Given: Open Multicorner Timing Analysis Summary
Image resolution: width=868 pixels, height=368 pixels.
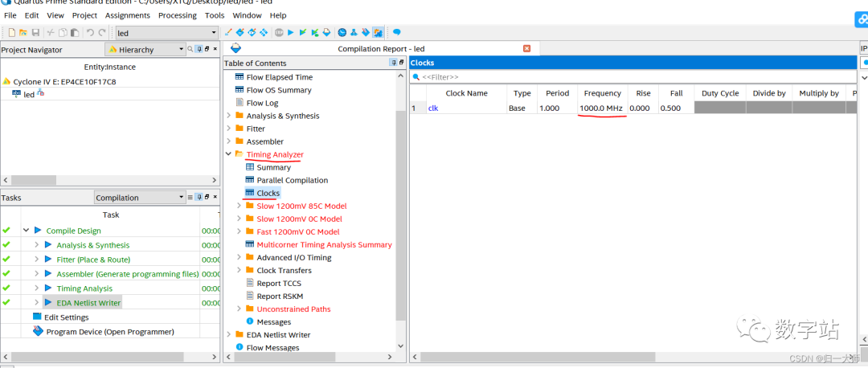Looking at the screenshot, I should (324, 244).
